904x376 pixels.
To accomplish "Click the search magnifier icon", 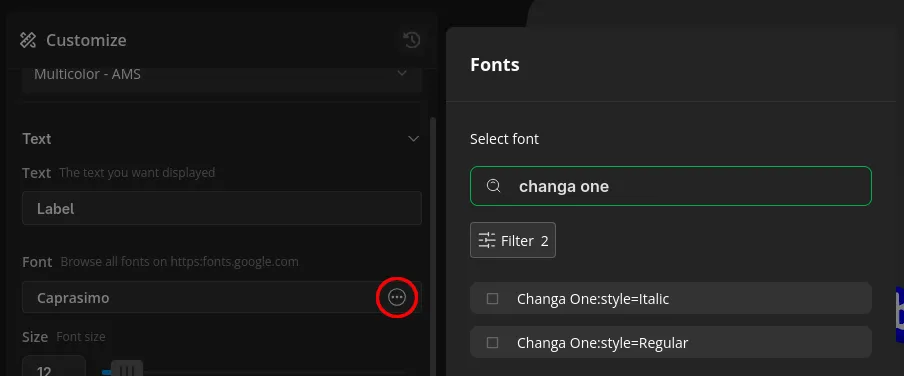I will (494, 186).
